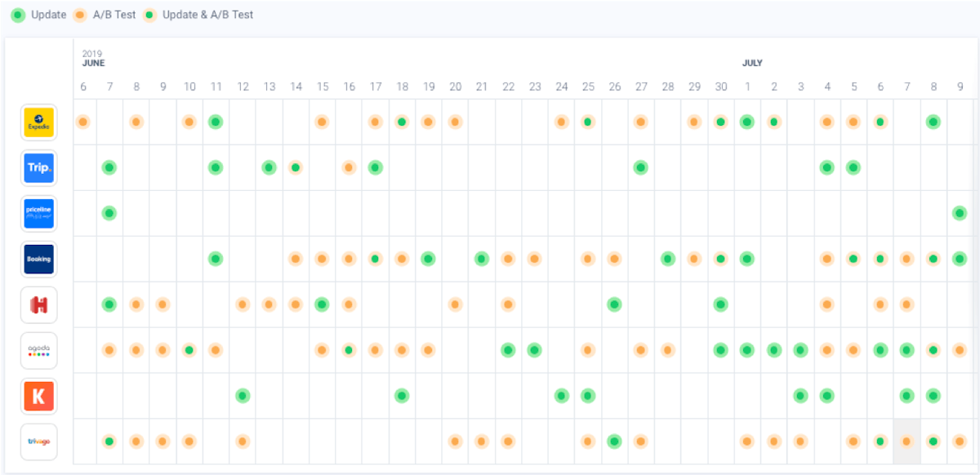Open Booking's update marker on June 21
The image size is (980, 475).
(x=482, y=259)
